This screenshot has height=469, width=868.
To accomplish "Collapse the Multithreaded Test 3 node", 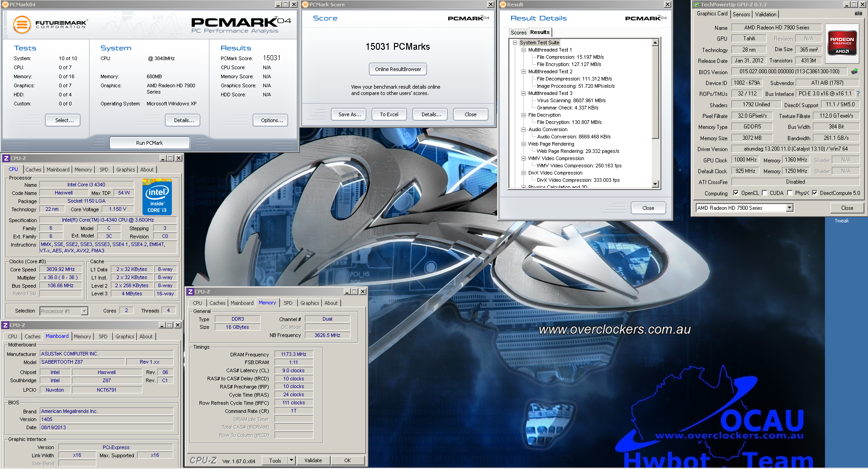I will [x=523, y=93].
